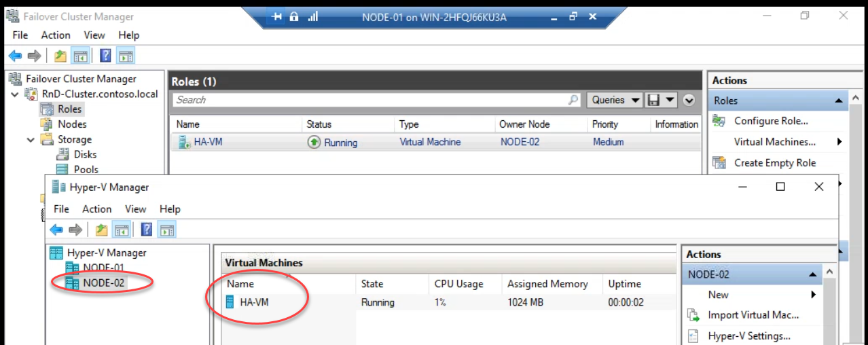
Task: Open Help icon in Failover Cluster Manager toolbar
Action: click(105, 56)
